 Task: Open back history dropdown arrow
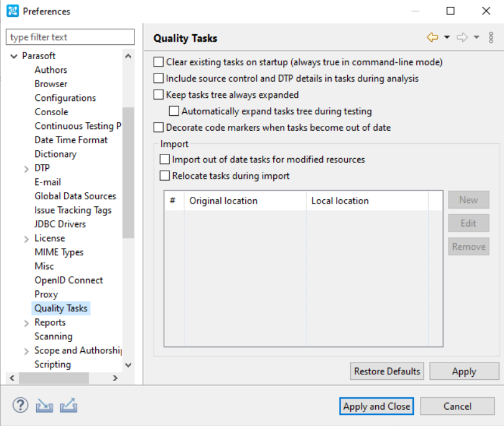[x=447, y=37]
